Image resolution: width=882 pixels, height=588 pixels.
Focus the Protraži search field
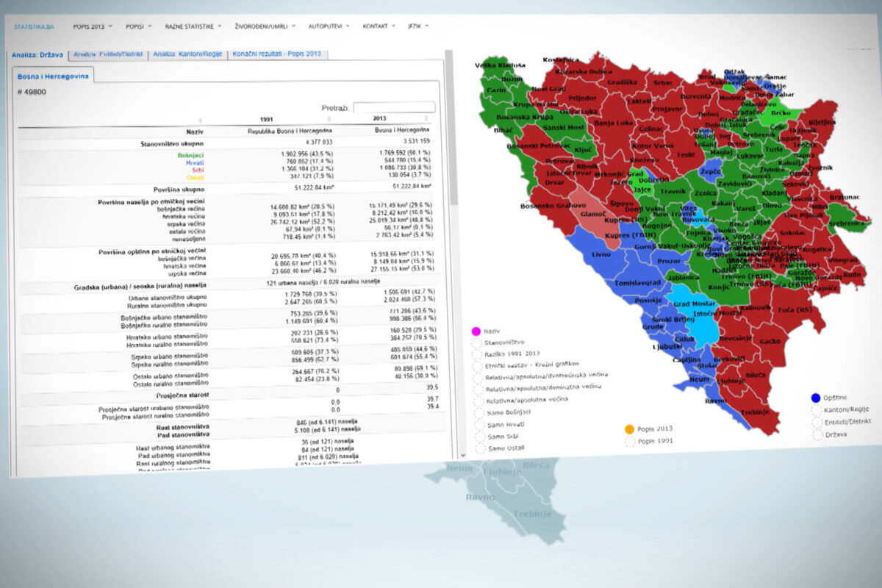(394, 107)
